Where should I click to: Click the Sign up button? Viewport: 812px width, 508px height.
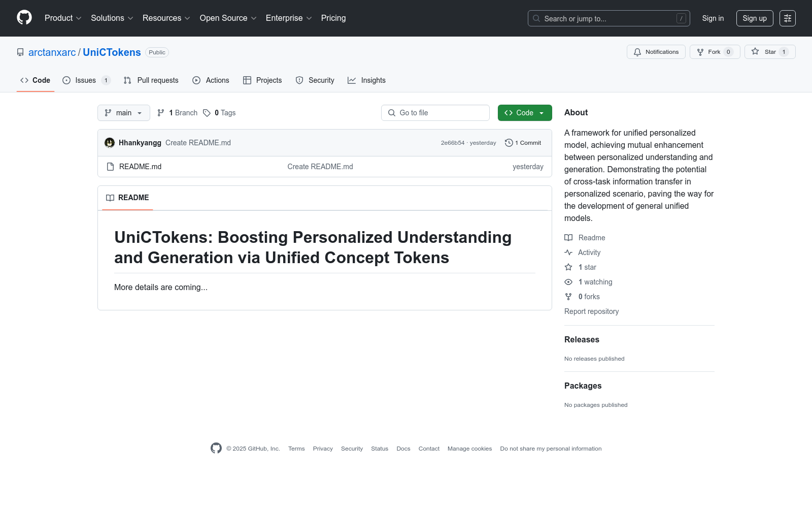[755, 18]
